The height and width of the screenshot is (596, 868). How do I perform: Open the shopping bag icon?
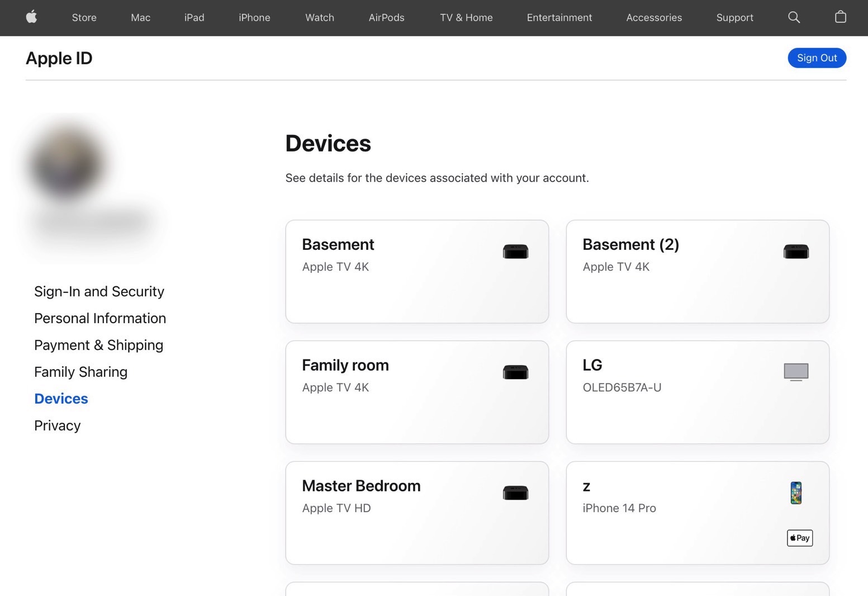tap(840, 17)
